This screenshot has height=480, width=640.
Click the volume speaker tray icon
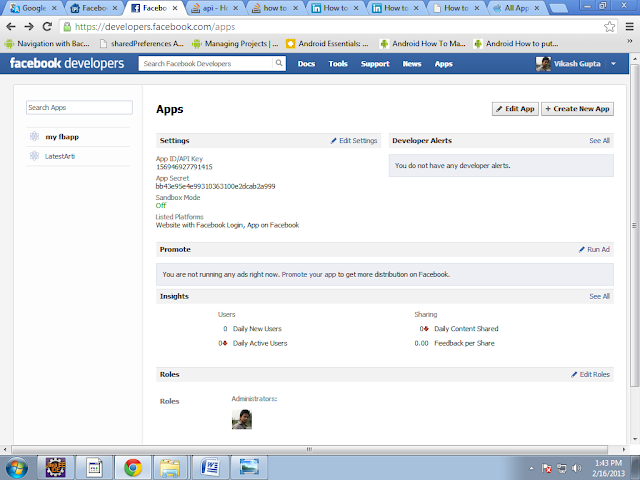click(x=576, y=468)
